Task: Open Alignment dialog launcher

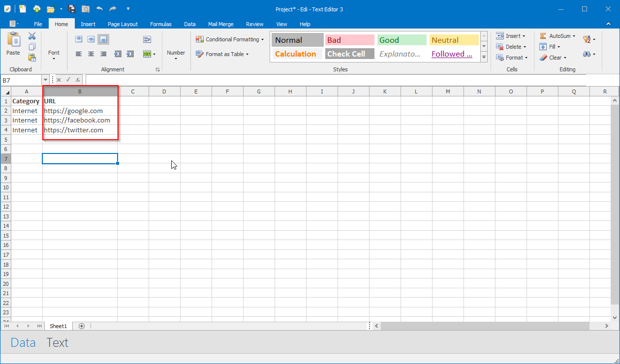Action: pos(158,70)
